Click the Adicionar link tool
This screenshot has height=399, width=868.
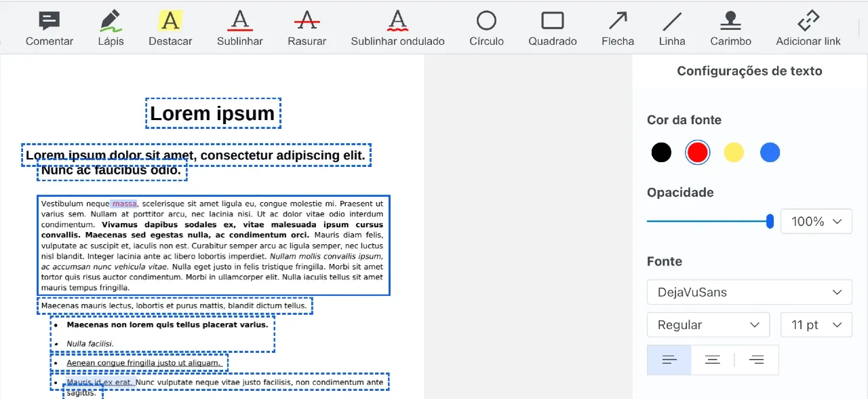[x=808, y=28]
